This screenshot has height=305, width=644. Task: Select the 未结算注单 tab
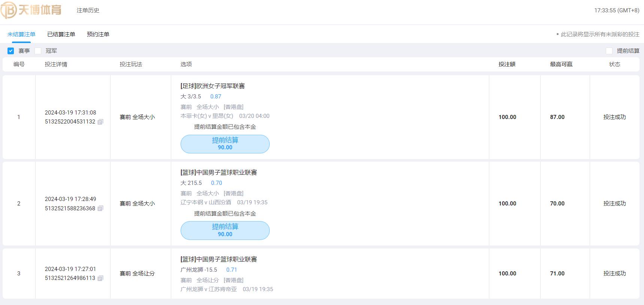tap(21, 34)
